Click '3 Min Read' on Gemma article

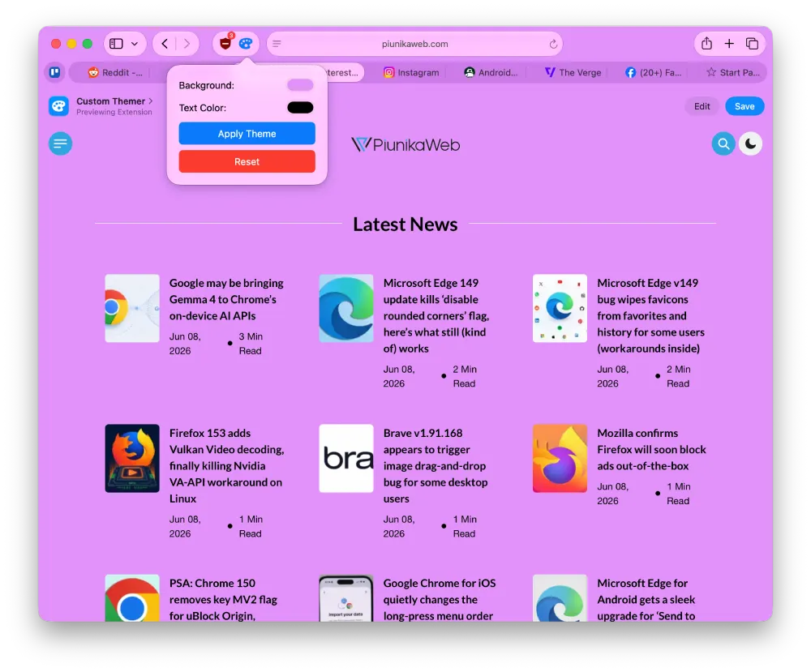251,343
